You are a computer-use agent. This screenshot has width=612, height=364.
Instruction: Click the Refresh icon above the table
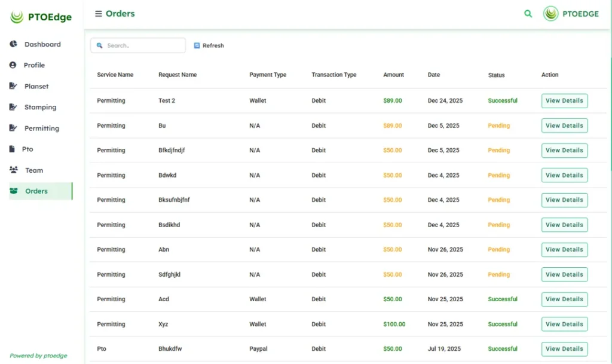coord(196,45)
